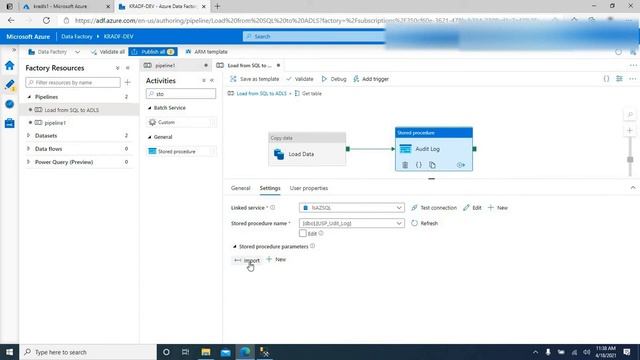Click the Debug play button
Screen dimensions: 640x360
point(334,79)
